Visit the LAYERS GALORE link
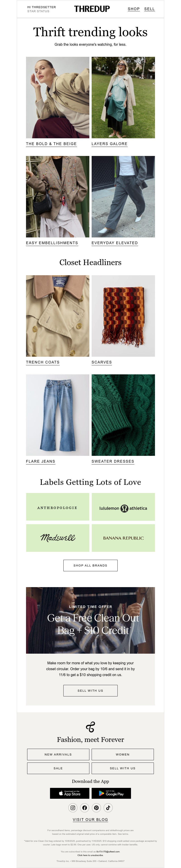 pyautogui.click(x=110, y=144)
